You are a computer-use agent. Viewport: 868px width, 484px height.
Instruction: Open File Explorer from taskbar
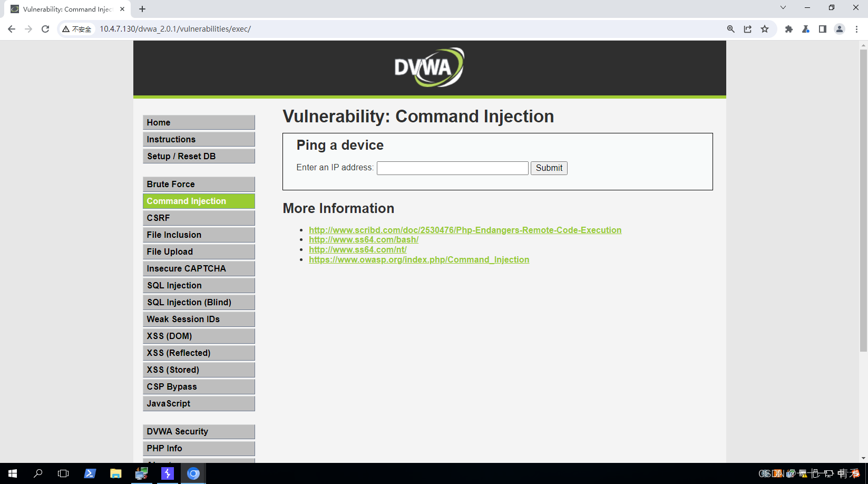click(x=115, y=473)
